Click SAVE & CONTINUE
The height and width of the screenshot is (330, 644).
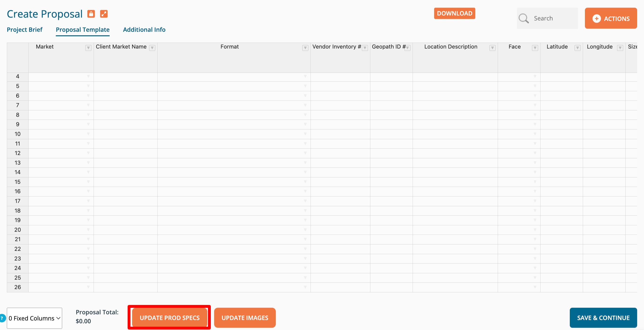tap(603, 318)
